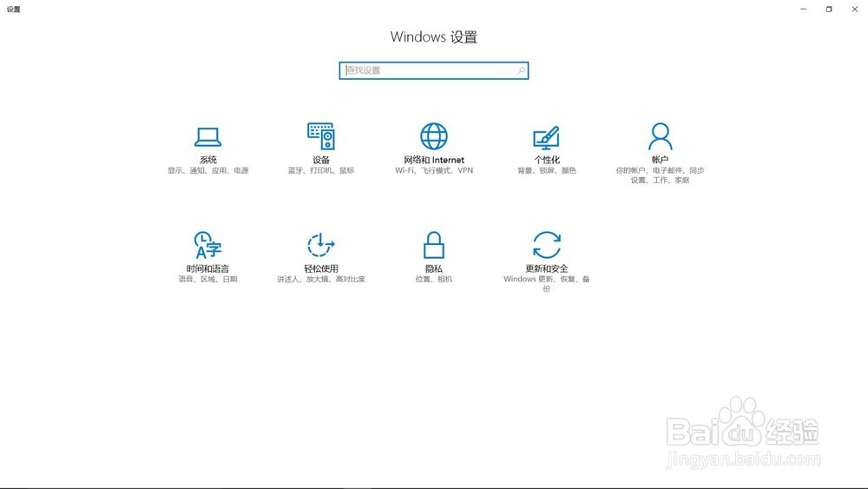Click the magnifier icon in search box

pyautogui.click(x=521, y=70)
